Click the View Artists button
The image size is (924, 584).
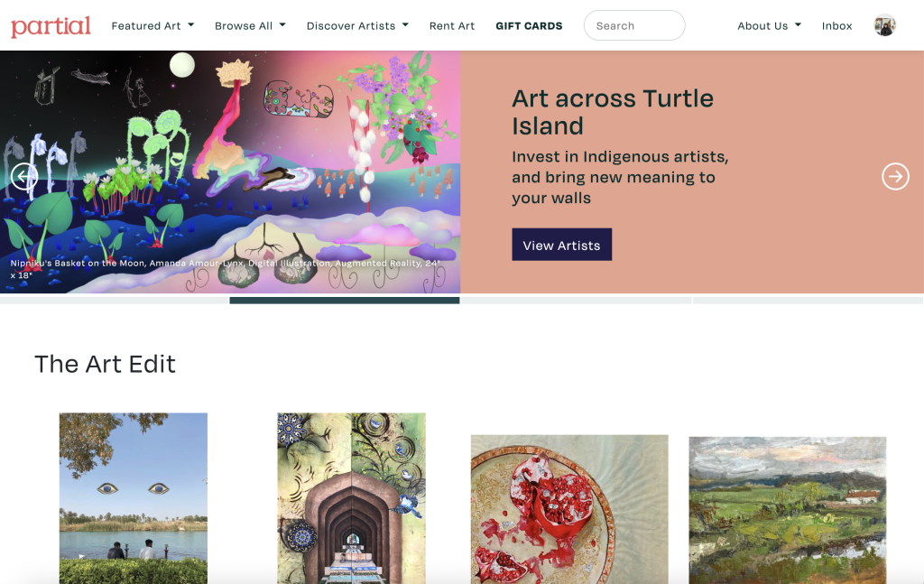[x=561, y=245]
